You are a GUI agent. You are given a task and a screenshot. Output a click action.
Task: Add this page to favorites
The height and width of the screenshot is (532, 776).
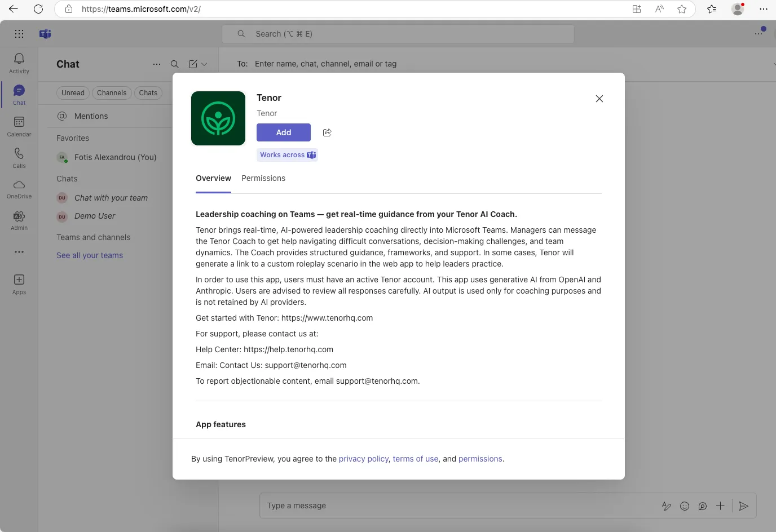tap(682, 9)
